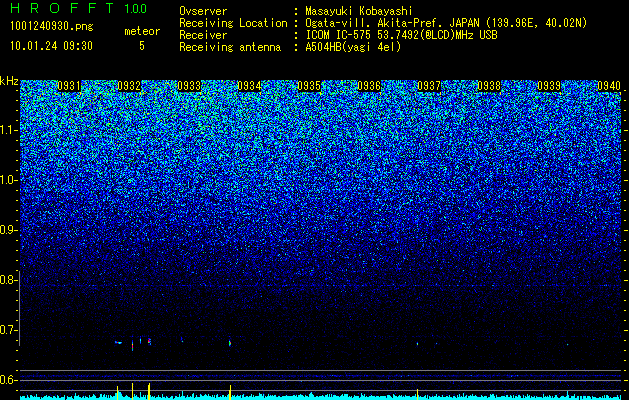
Task: Click the 0932 time marker
Action: [129, 86]
